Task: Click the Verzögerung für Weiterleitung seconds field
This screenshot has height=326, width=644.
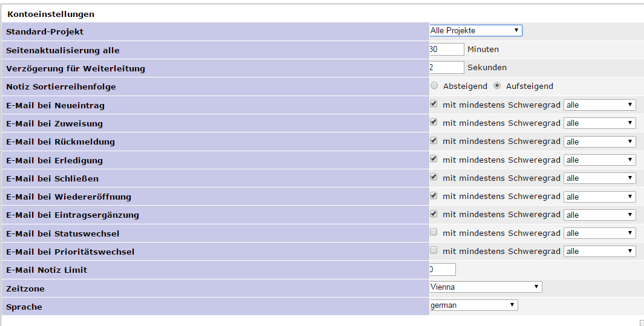Action: point(446,67)
